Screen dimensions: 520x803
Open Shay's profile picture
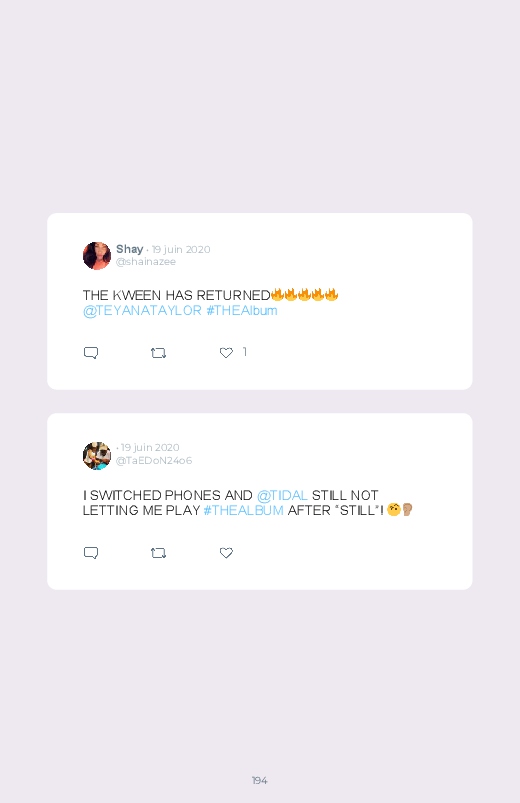(x=97, y=256)
